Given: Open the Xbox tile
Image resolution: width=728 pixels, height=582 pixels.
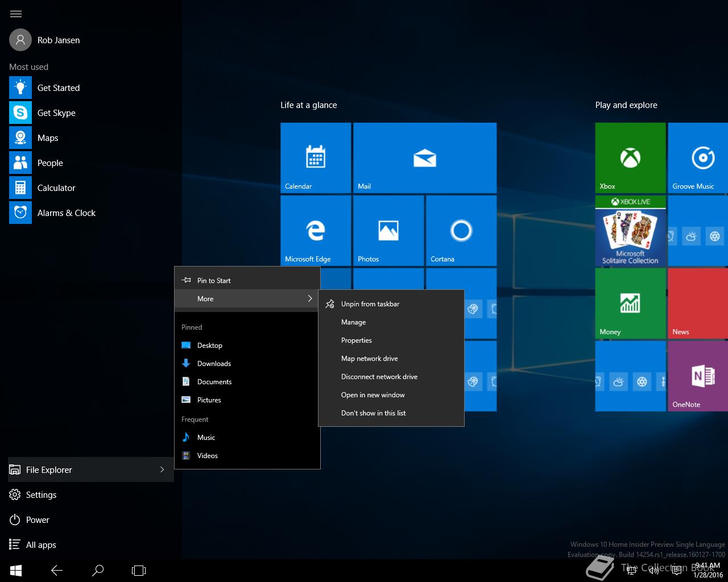Looking at the screenshot, I should [630, 158].
